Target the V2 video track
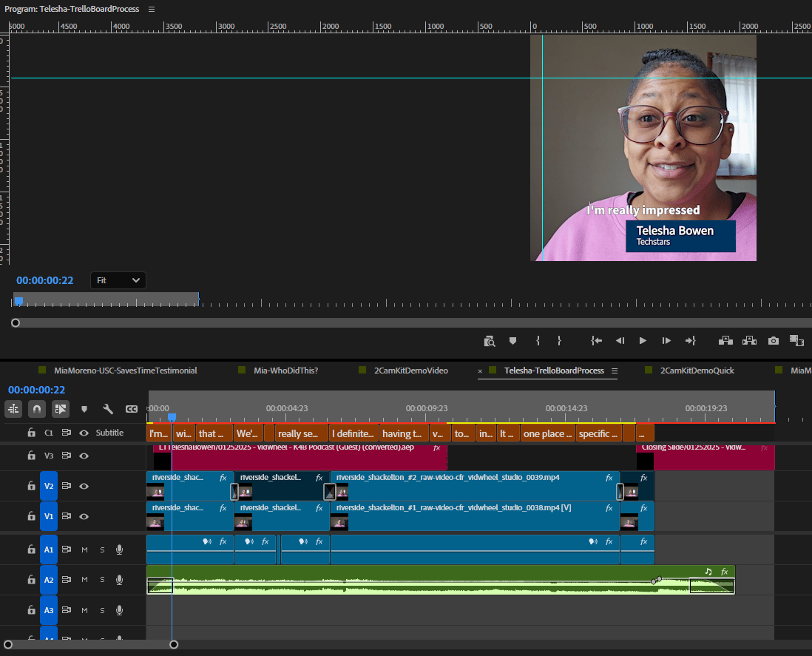The image size is (812, 656). pyautogui.click(x=49, y=486)
